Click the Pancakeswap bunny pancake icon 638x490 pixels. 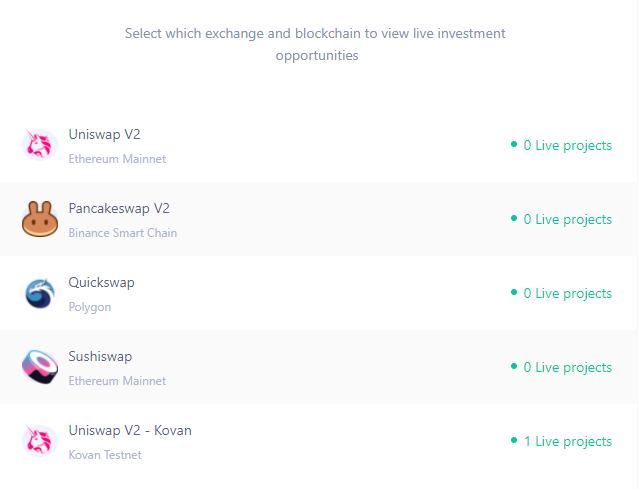39,219
